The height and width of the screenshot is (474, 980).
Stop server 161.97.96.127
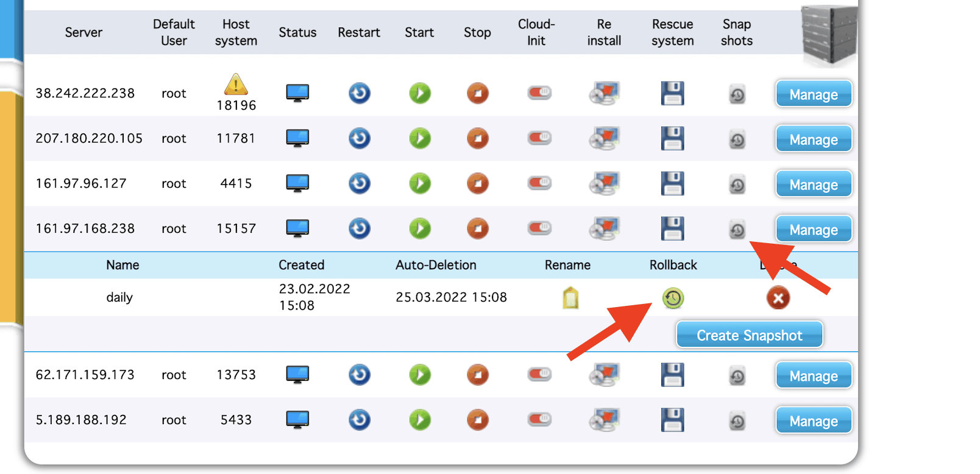click(477, 183)
